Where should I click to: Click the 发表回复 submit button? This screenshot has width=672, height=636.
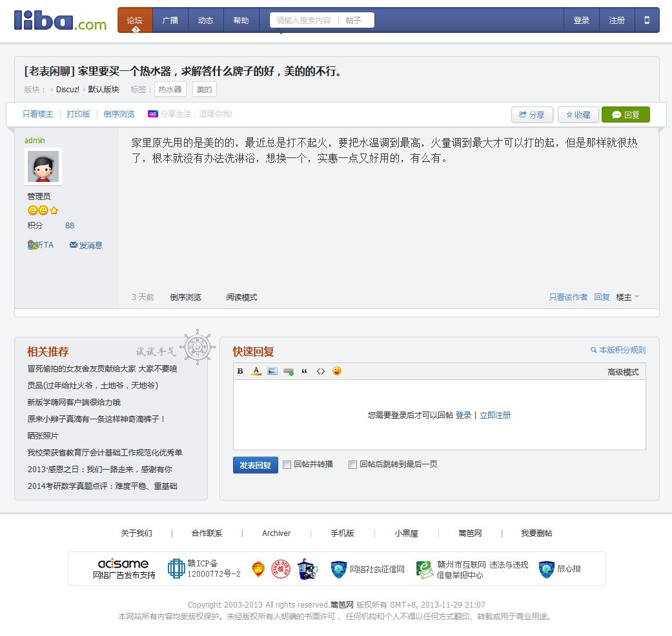pos(255,465)
